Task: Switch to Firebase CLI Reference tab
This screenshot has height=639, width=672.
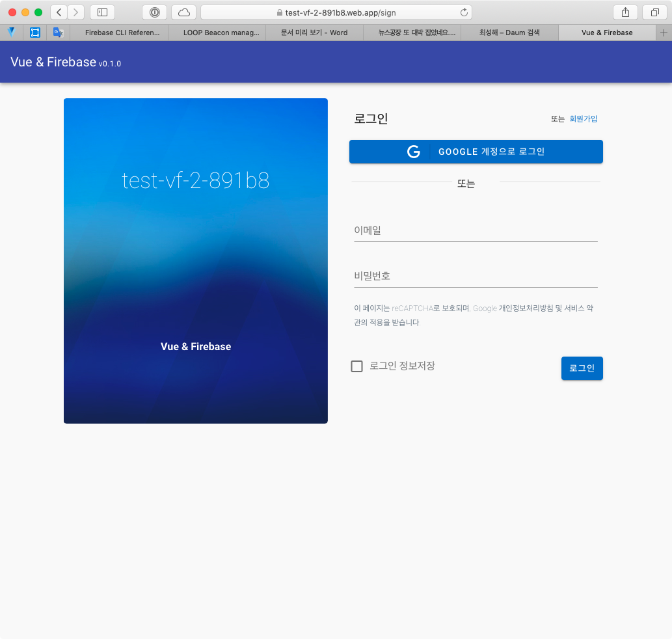Action: [x=118, y=33]
